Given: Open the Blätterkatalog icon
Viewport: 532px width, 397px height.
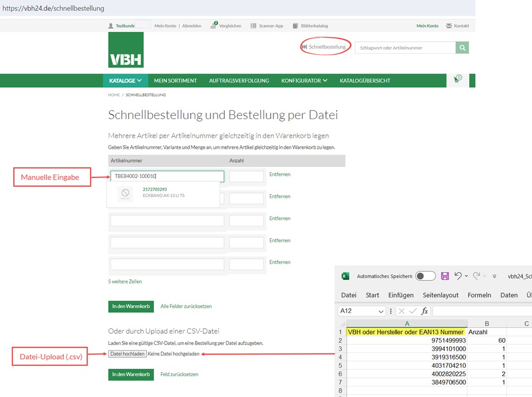Looking at the screenshot, I should point(296,26).
